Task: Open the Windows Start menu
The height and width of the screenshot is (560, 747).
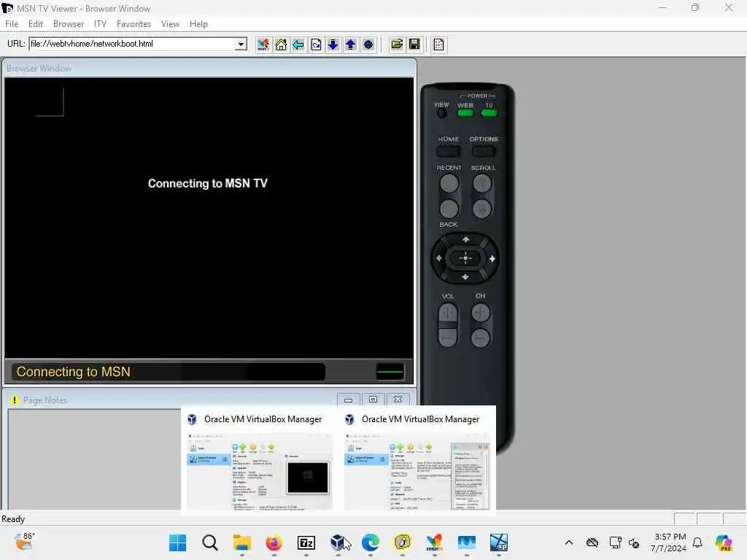Action: click(178, 542)
